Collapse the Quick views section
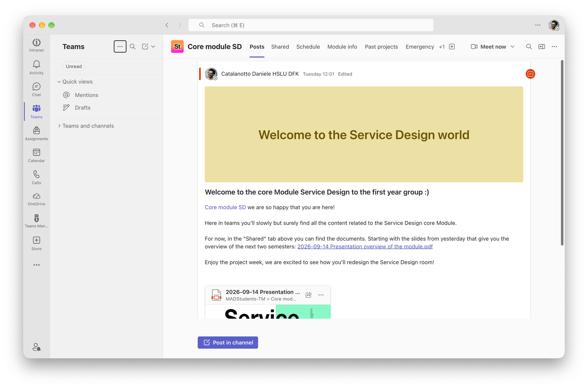588x389 pixels. [x=75, y=82]
